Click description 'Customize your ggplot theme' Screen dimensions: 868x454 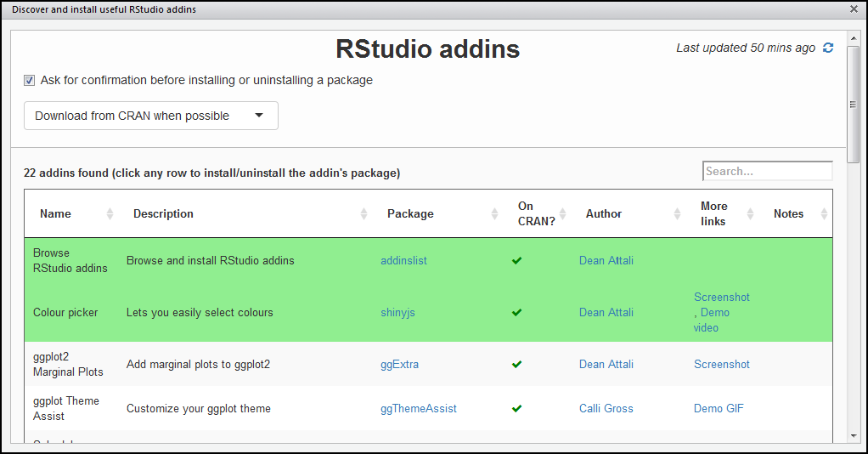[198, 409]
